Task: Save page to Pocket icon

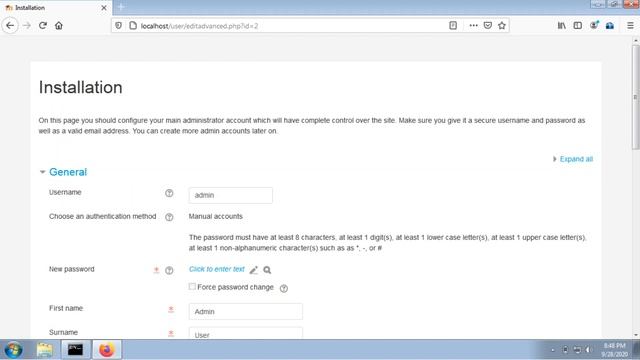Action: coord(488,25)
